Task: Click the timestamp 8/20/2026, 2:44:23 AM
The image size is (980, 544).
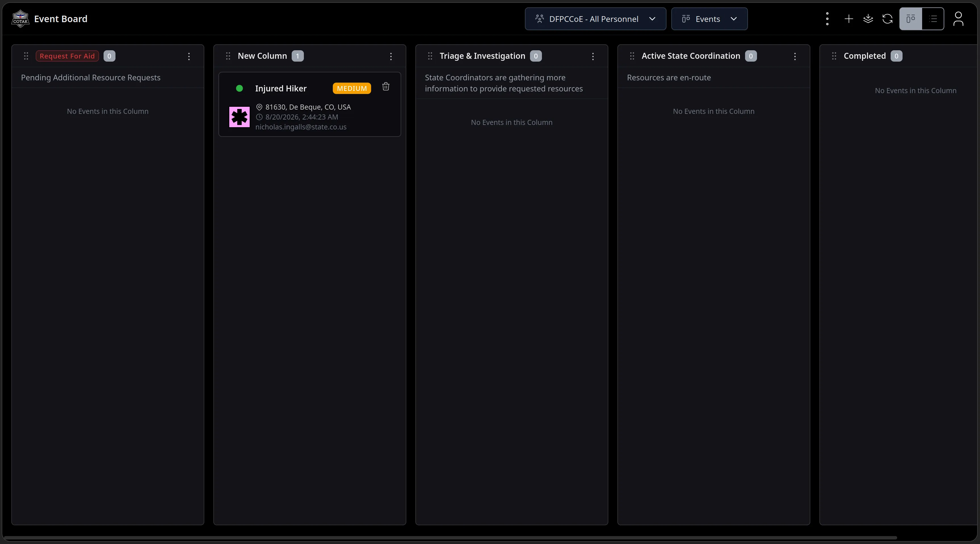Action: tap(301, 117)
